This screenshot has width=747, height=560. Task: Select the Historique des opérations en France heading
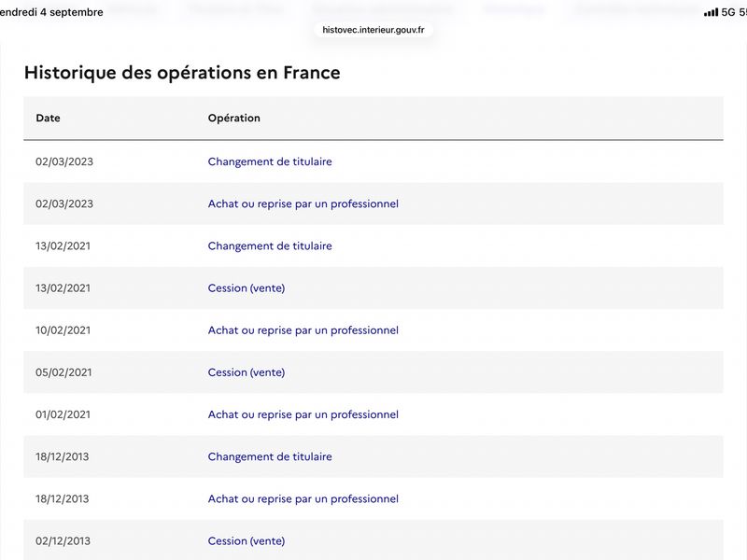point(182,73)
